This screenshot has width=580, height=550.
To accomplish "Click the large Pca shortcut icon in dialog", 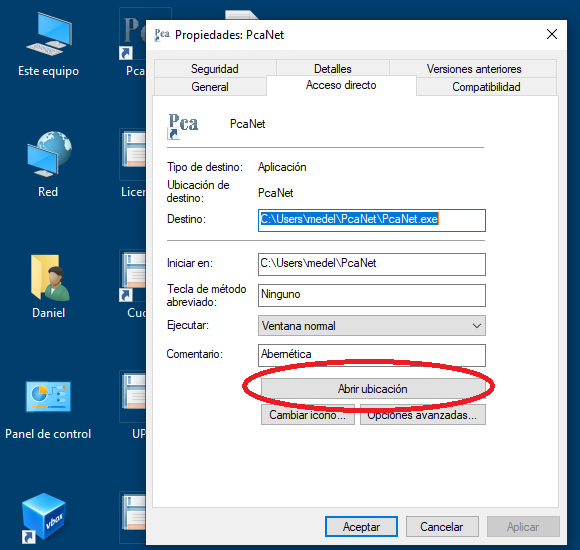I will (x=183, y=126).
